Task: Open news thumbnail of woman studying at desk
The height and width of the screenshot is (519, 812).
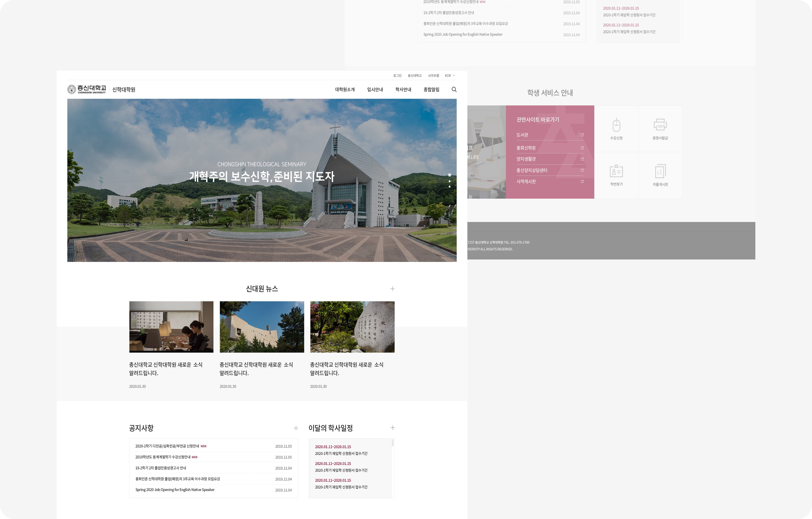Action: pyautogui.click(x=171, y=327)
